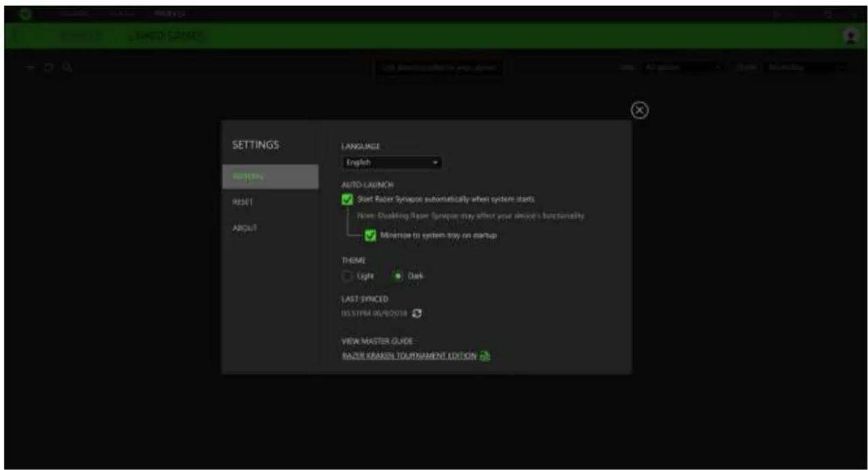The image size is (868, 470).
Task: Switch to the Linked Games sub-tab
Action: (x=167, y=35)
